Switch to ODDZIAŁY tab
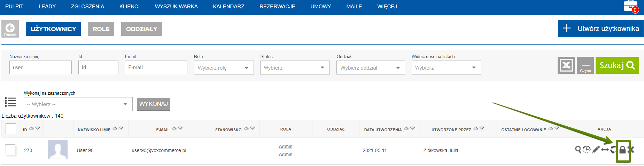This screenshot has width=644, height=166. (141, 29)
